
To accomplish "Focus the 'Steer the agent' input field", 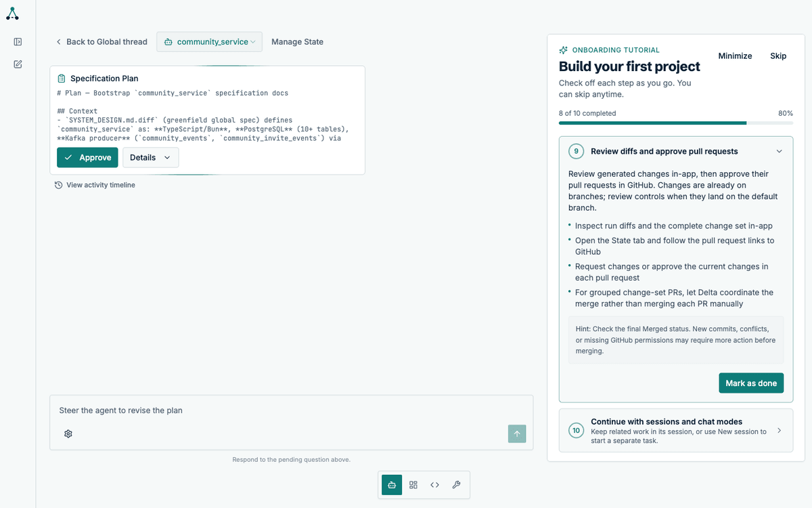I will (x=291, y=410).
